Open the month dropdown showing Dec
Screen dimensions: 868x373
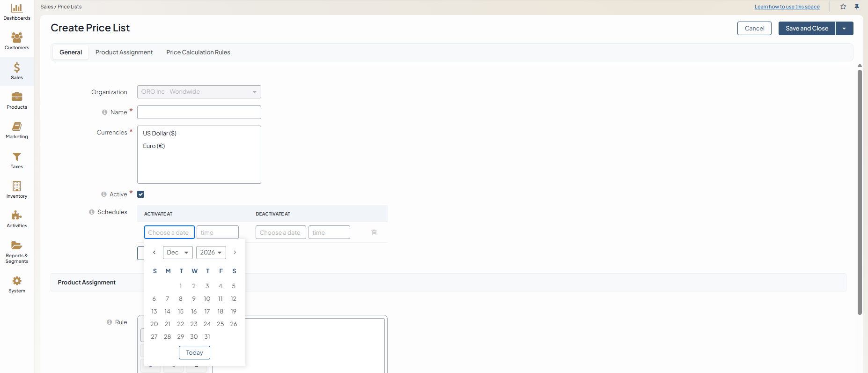(x=178, y=253)
